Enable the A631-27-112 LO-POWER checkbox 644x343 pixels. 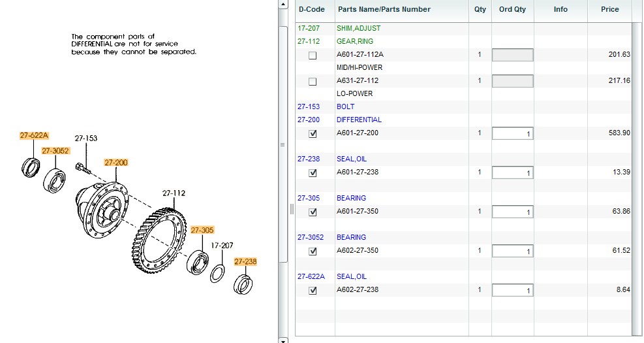point(313,82)
